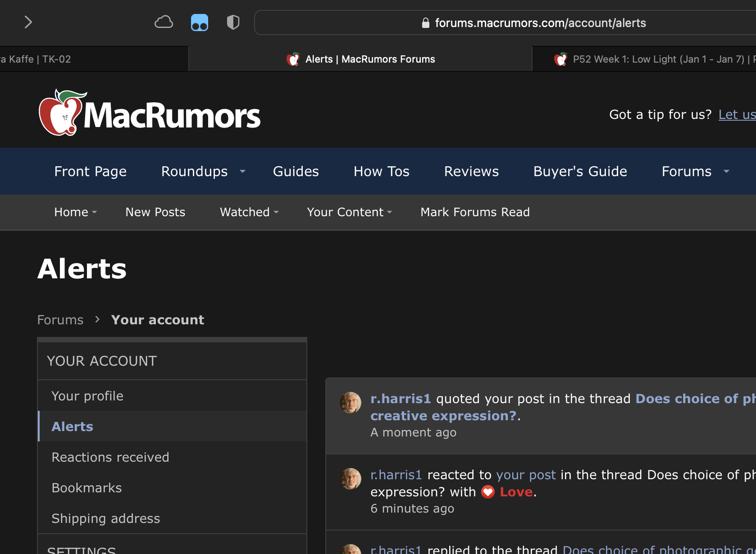Open Buyer's Guide
This screenshot has width=756, height=554.
point(580,171)
